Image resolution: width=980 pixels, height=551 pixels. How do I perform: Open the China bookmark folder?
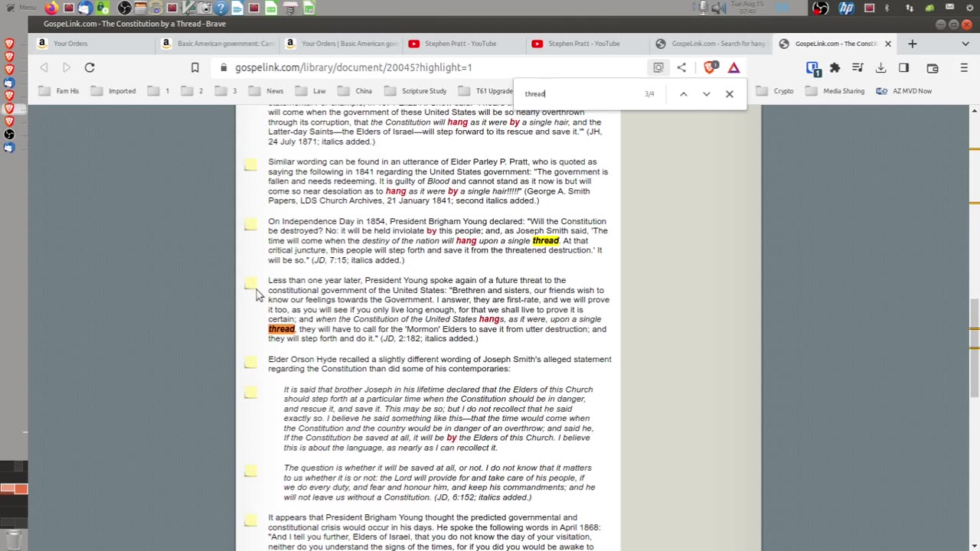tap(355, 91)
